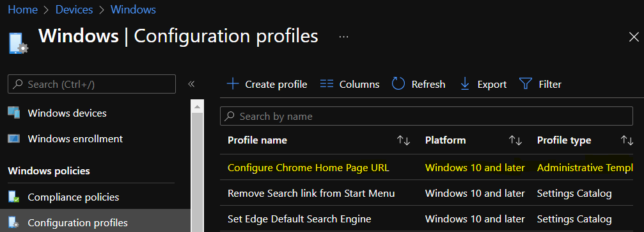This screenshot has height=232, width=644.
Task: Open the Filter options label
Action: [x=550, y=85]
